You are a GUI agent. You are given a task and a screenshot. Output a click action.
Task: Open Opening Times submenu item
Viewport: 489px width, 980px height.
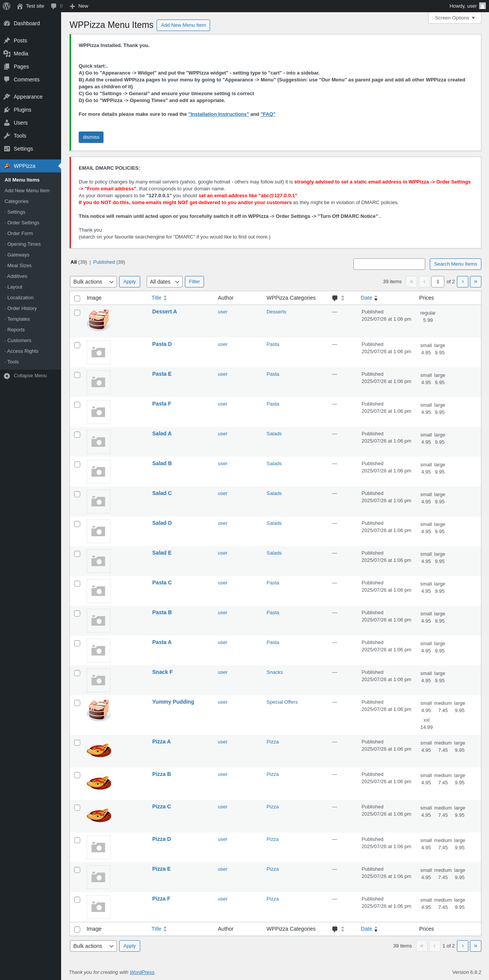pyautogui.click(x=24, y=244)
